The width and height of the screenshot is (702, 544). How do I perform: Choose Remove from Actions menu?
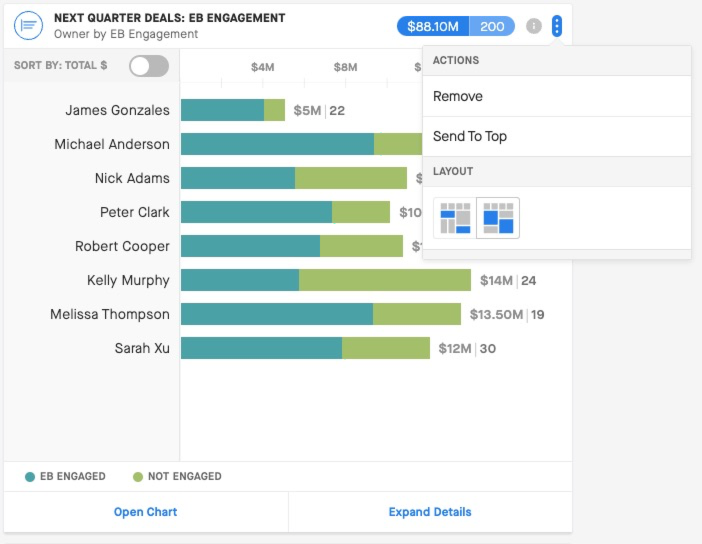point(556,96)
